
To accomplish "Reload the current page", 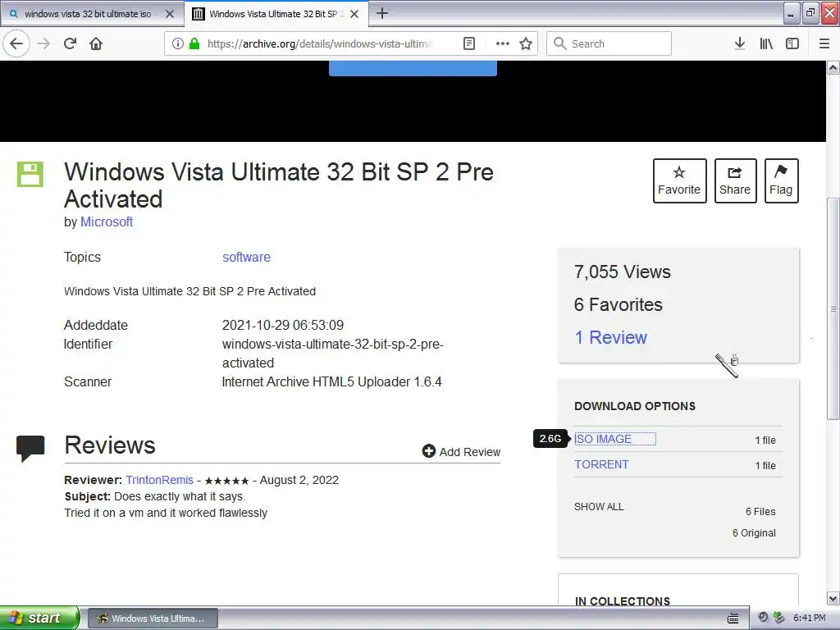I will [71, 43].
